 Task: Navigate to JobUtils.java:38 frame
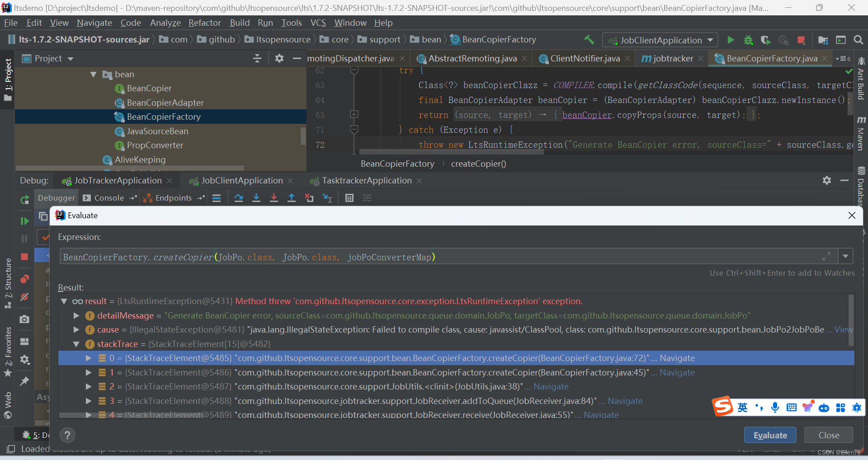point(551,386)
